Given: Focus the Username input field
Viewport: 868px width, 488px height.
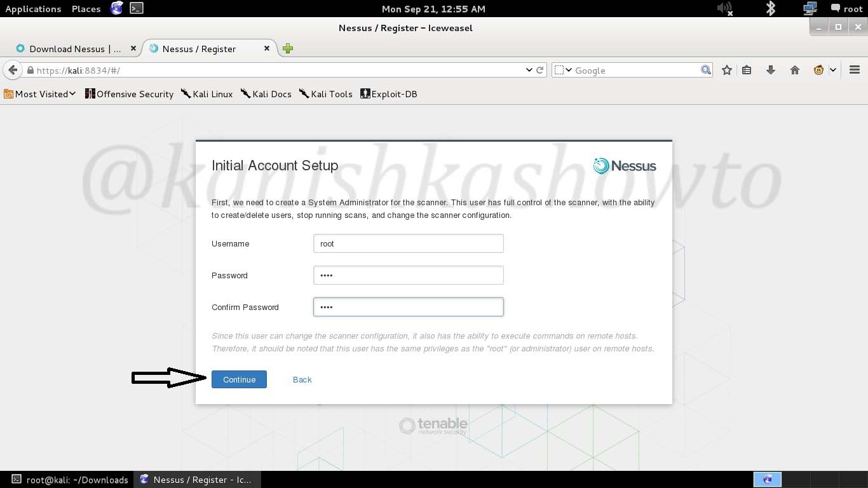Looking at the screenshot, I should click(x=409, y=243).
